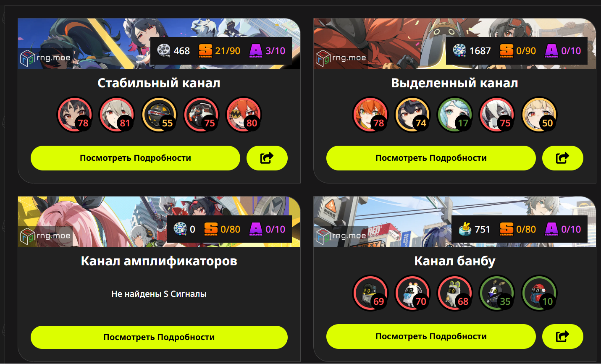Open Посмотреть Подробности for Выделенный канал
The width and height of the screenshot is (601, 364).
(431, 158)
